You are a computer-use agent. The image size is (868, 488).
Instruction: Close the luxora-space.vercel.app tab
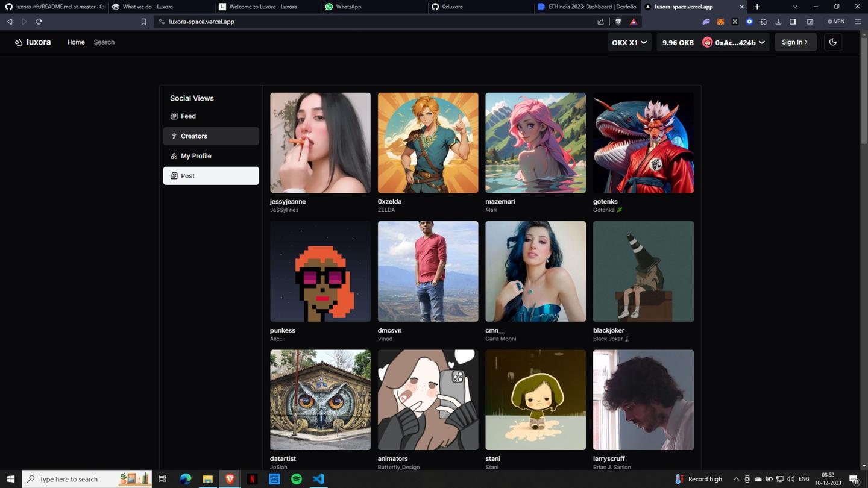(741, 7)
